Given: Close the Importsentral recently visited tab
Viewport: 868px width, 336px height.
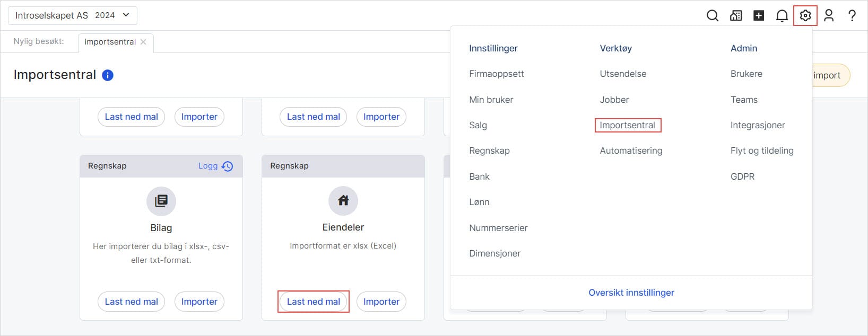Looking at the screenshot, I should [x=143, y=41].
